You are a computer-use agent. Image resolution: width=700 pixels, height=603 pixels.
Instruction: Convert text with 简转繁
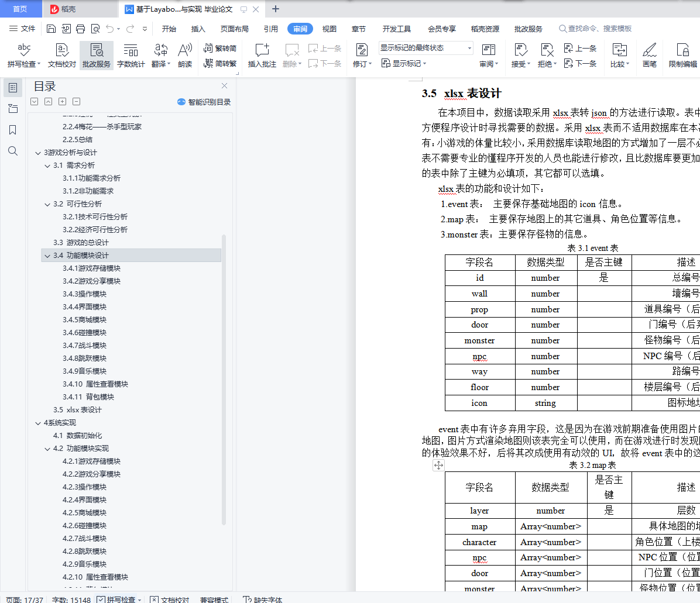tap(220, 63)
